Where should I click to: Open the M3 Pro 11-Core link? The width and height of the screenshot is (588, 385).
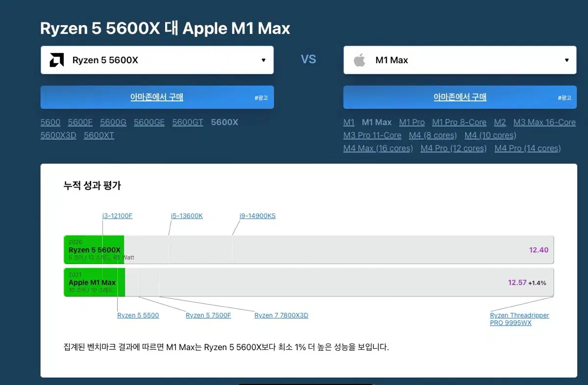click(x=372, y=135)
